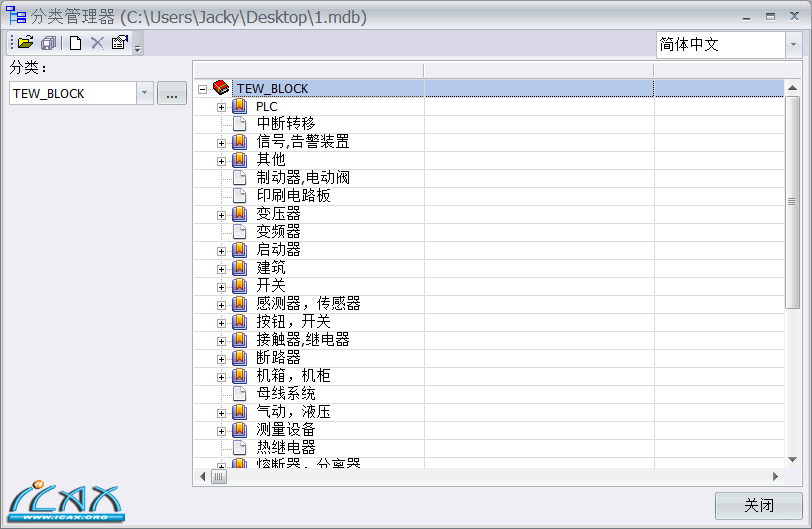The image size is (812, 529).
Task: Click the 关闭 button
Action: (x=759, y=505)
